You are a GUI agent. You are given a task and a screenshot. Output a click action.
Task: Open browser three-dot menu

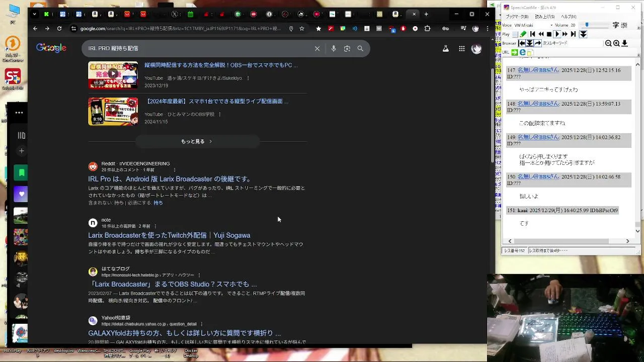[487, 29]
